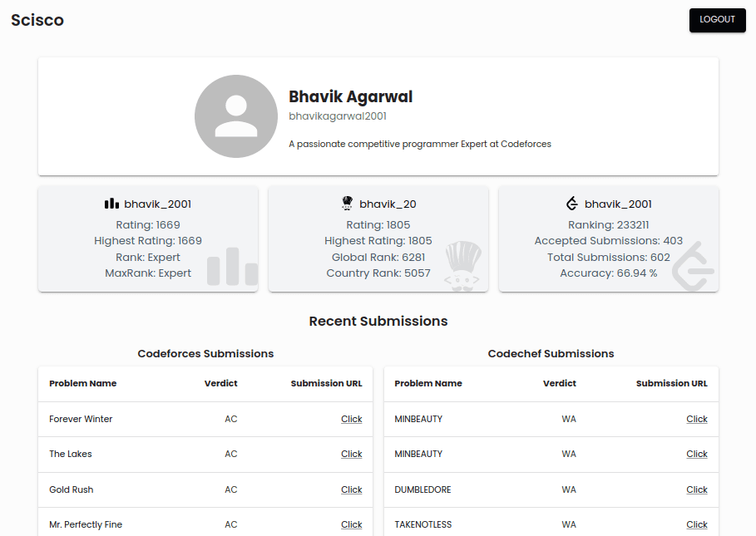Click the DUMBLEDORE problem name
The image size is (756, 536).
coord(422,489)
